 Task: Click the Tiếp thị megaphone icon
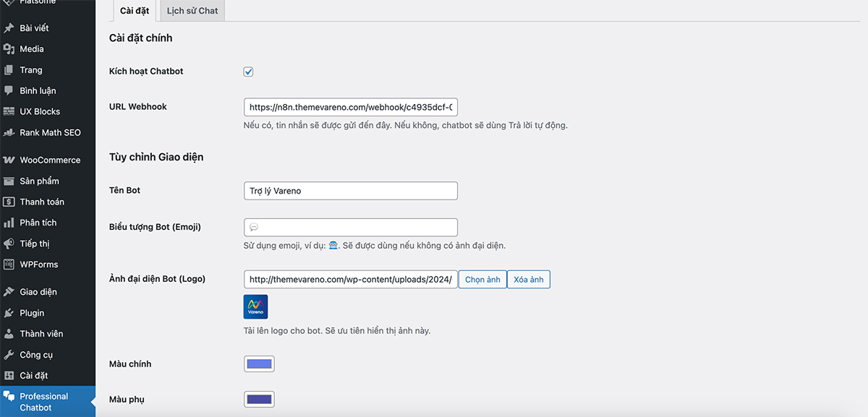[9, 244]
